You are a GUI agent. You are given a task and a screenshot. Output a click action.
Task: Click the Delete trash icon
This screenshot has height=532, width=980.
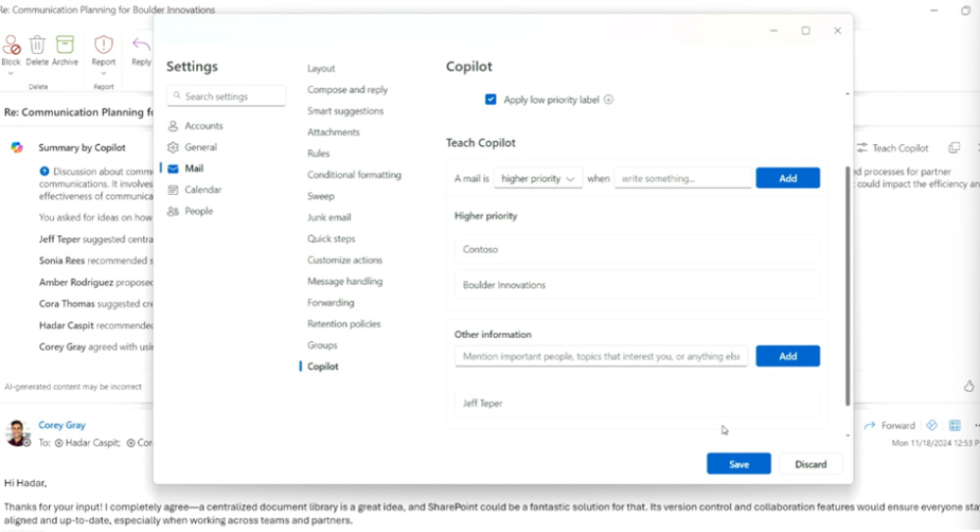tap(37, 45)
